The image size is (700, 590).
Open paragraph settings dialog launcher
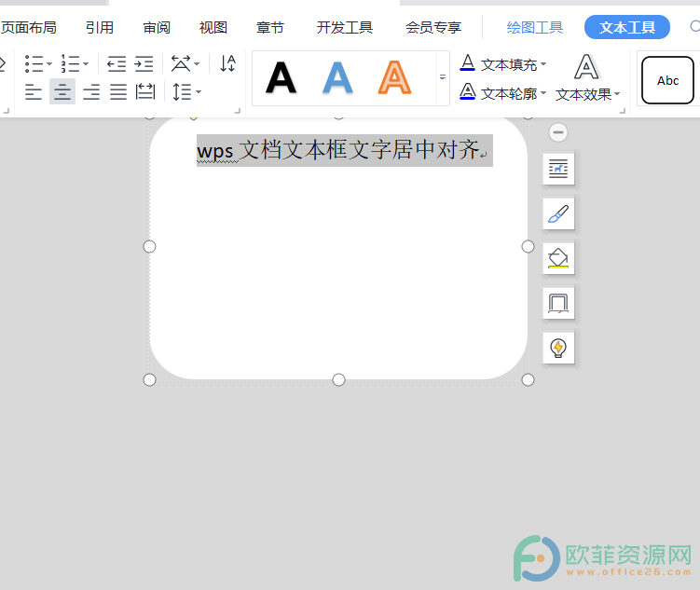click(238, 111)
